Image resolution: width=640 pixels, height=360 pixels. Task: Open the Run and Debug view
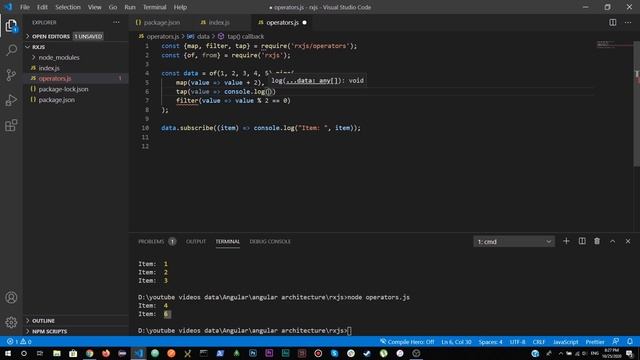click(11, 100)
